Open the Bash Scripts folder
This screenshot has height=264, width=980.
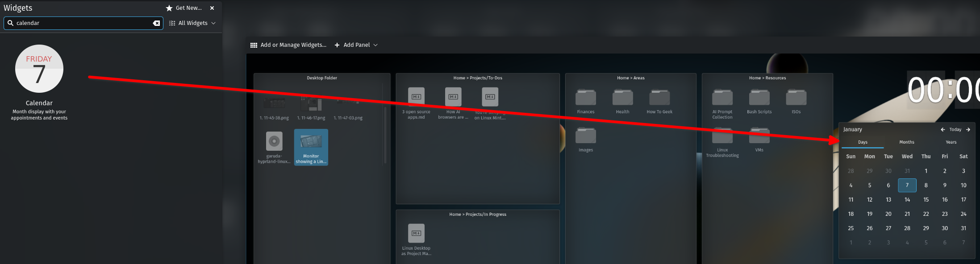tap(759, 102)
